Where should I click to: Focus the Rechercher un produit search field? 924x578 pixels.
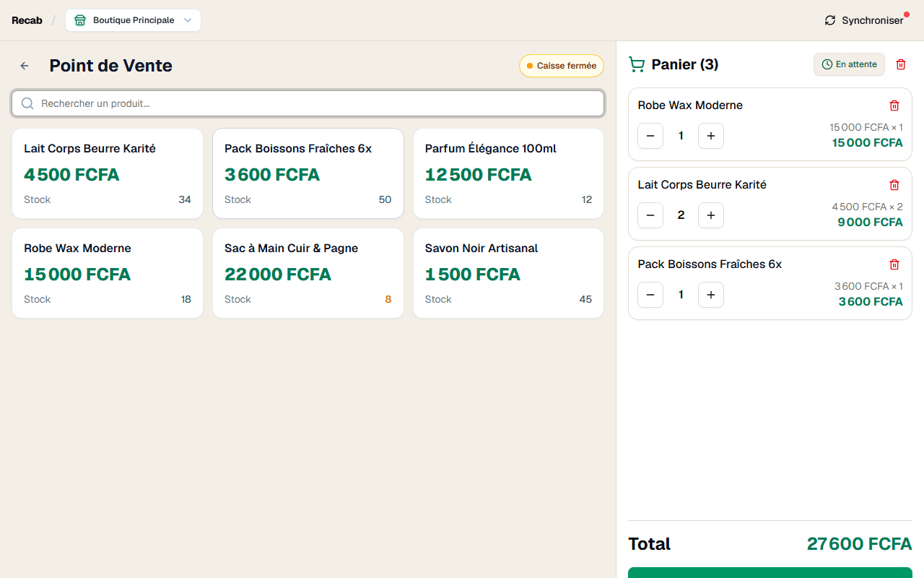coord(308,103)
